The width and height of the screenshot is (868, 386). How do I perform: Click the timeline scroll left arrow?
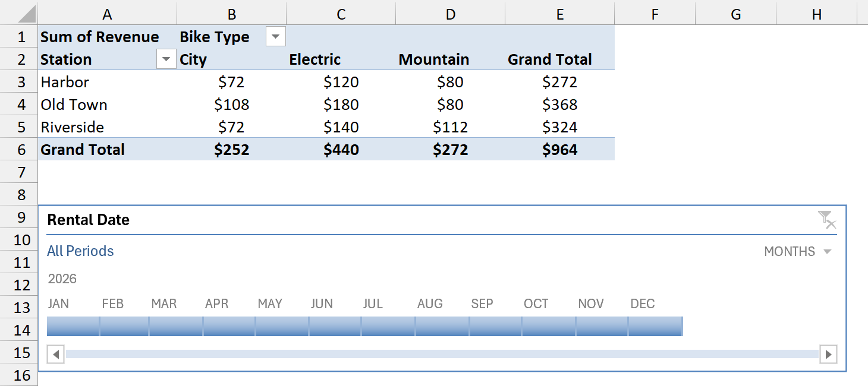click(55, 355)
